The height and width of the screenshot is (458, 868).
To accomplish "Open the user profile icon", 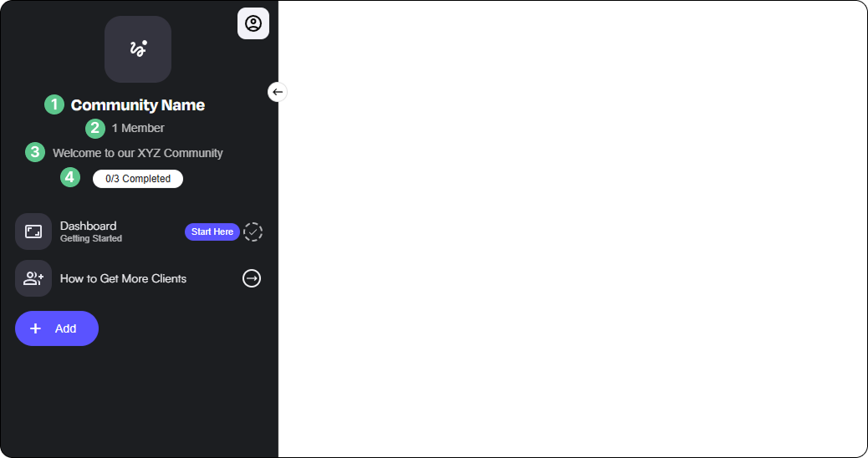I will click(x=253, y=23).
